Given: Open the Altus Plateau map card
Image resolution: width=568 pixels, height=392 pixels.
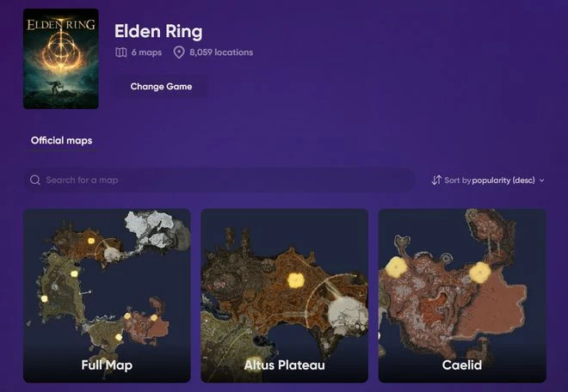Looking at the screenshot, I should pos(284,296).
